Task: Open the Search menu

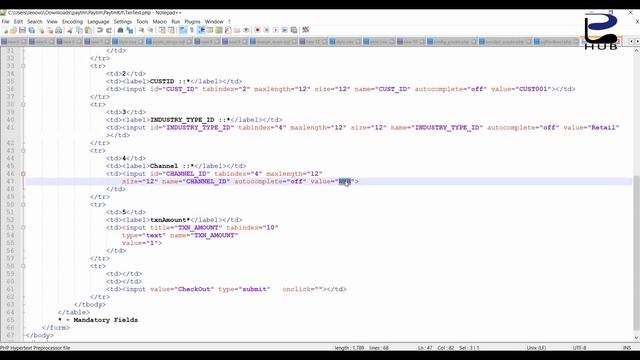Action: [x=35, y=21]
